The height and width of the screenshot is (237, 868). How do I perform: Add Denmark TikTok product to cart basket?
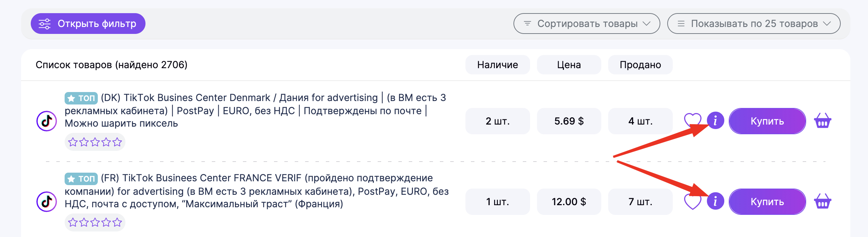click(x=822, y=121)
